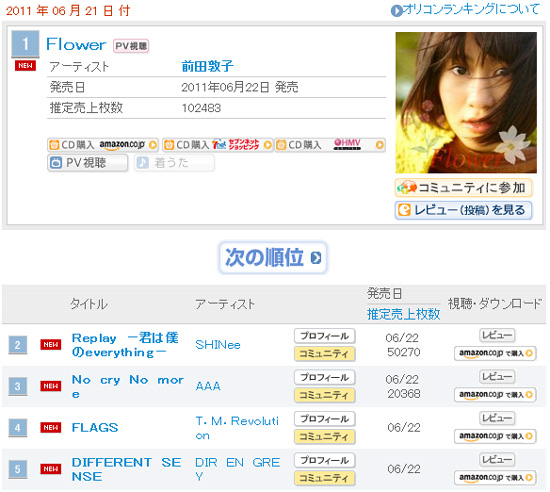Click sales value 50270 in SHINee row
This screenshot has width=550, height=492.
[x=403, y=352]
